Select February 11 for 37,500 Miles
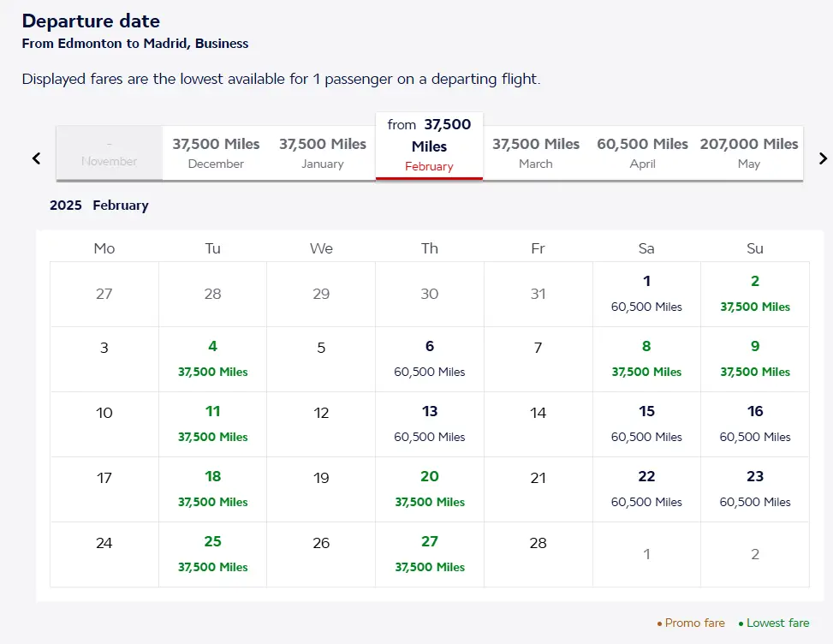 212,424
